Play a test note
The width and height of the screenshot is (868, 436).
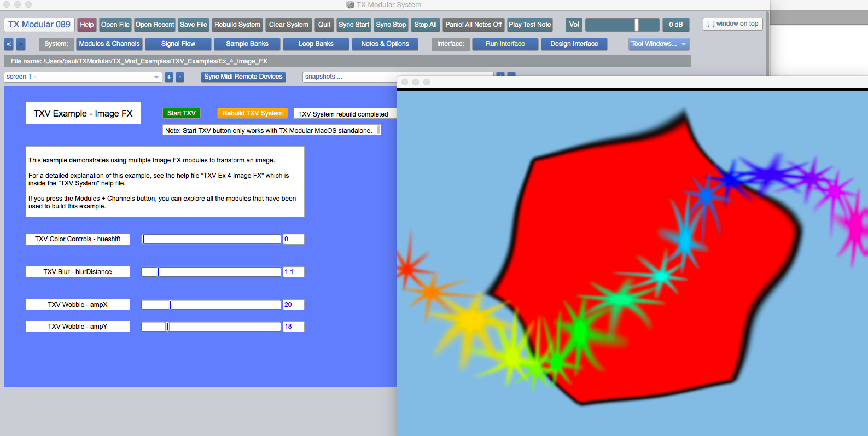click(529, 25)
